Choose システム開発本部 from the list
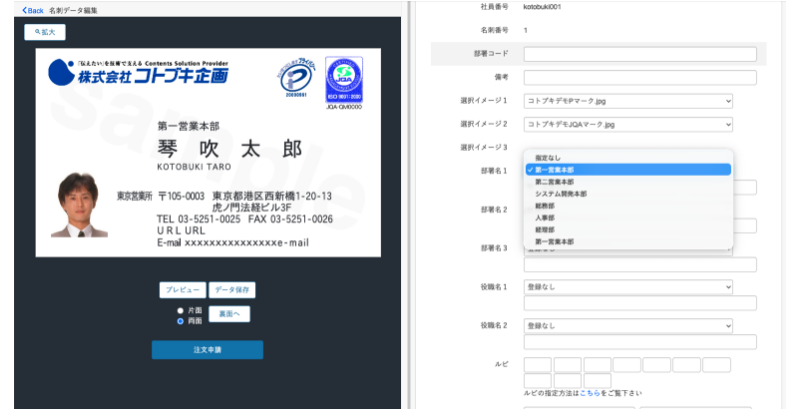 629,194
